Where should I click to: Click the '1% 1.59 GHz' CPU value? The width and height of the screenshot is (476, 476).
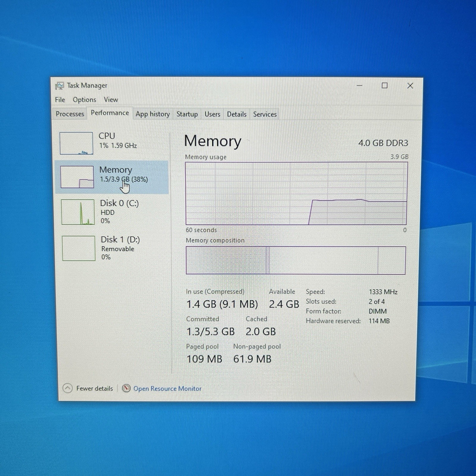click(118, 145)
